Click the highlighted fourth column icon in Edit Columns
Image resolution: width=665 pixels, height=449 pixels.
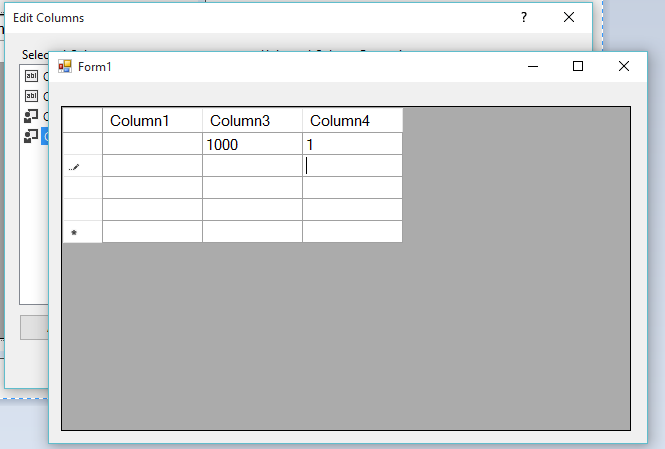(x=31, y=136)
